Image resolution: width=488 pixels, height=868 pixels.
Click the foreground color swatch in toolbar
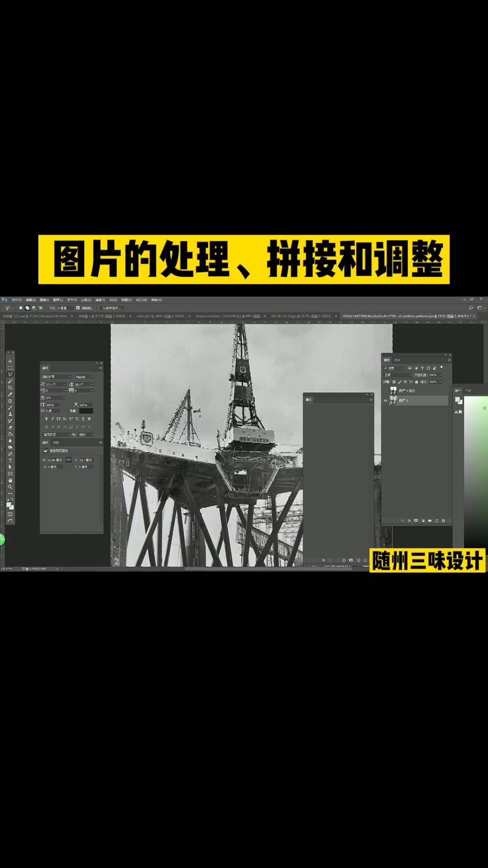click(9, 505)
